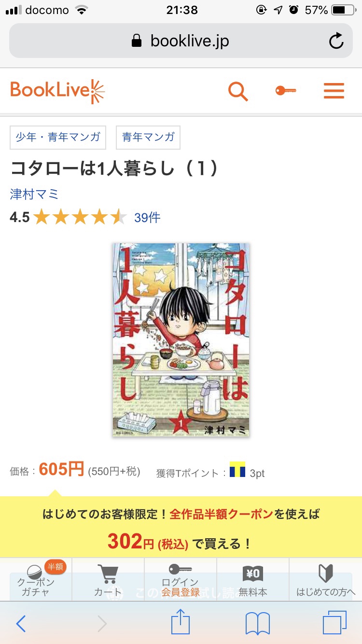The height and width of the screenshot is (644, 362).
Task: Open 無料本 free books tab
Action: tap(253, 580)
